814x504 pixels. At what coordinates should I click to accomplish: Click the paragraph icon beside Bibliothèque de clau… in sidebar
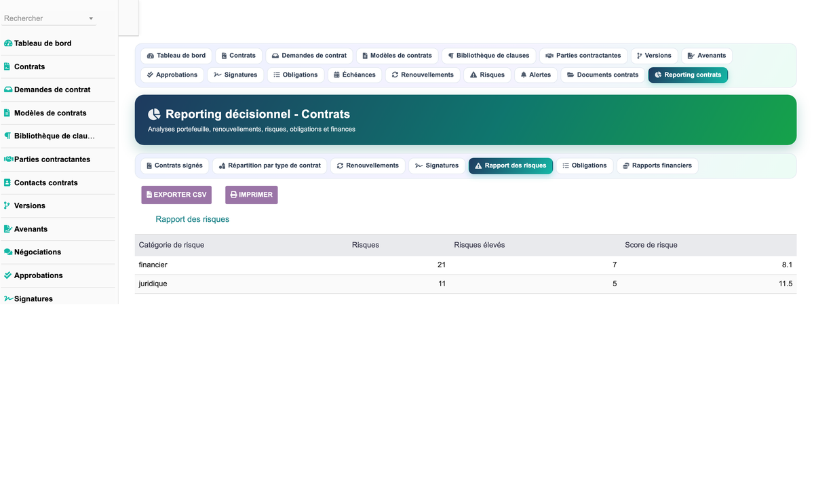point(7,136)
